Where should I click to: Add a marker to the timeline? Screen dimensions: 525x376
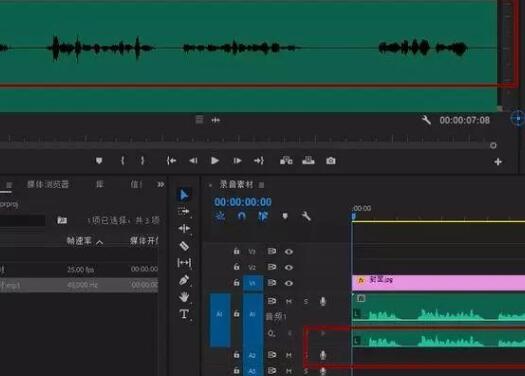tap(285, 216)
